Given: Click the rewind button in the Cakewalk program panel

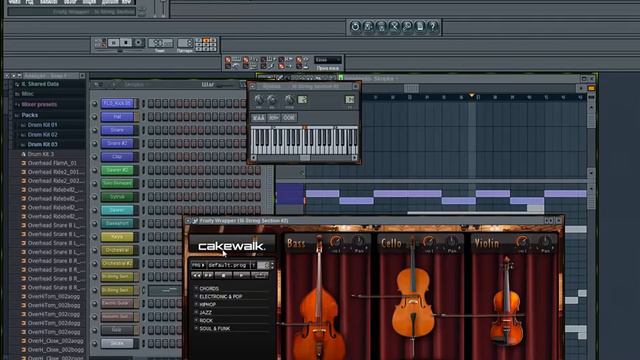Looking at the screenshot, I should pyautogui.click(x=196, y=276).
